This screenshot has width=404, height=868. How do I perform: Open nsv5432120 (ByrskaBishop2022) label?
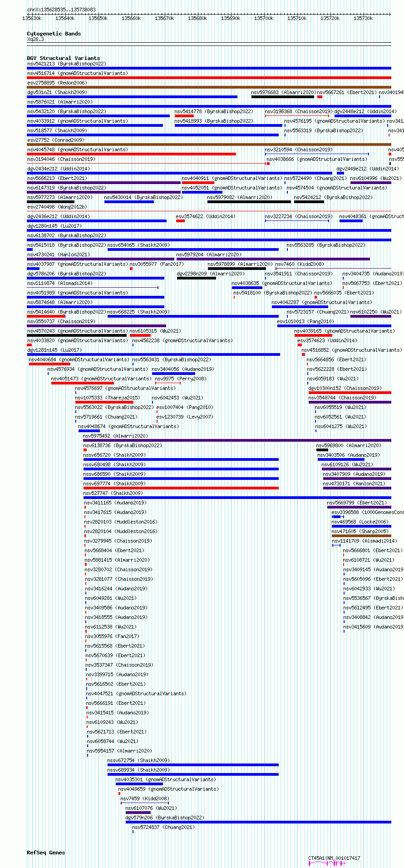pyautogui.click(x=66, y=111)
